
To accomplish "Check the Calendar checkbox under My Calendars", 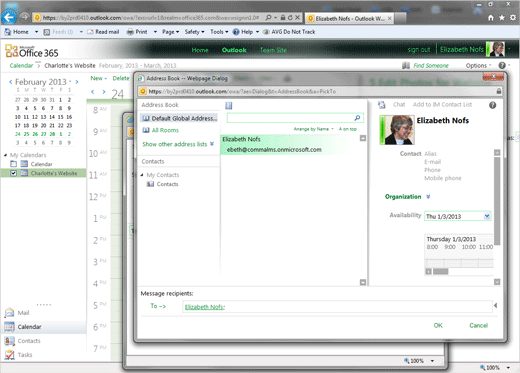I will (x=13, y=164).
